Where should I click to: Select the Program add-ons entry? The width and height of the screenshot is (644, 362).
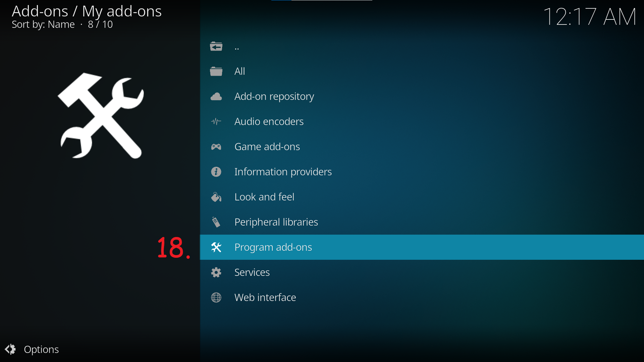[x=422, y=247]
